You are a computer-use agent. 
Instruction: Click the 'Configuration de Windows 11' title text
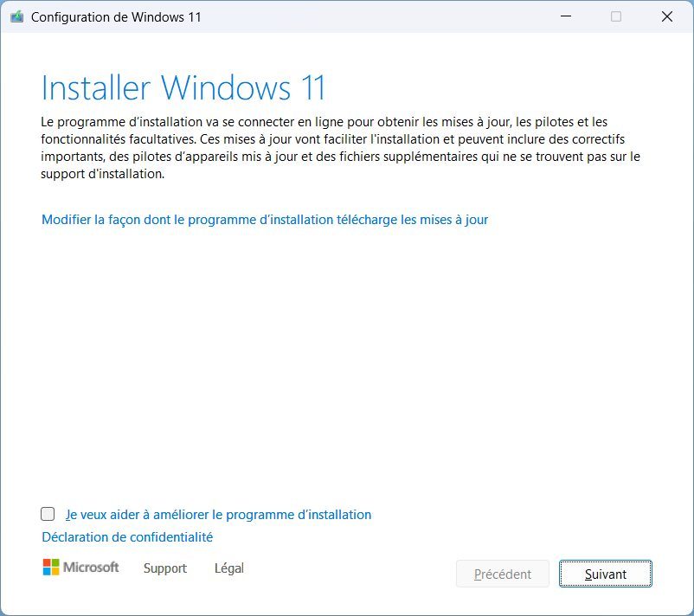tap(116, 17)
